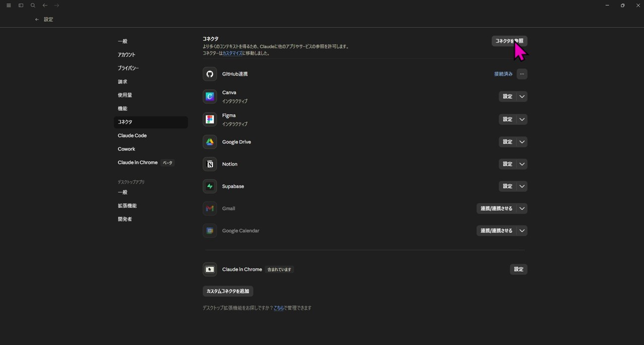Expand the Gmail connect dropdown arrow
644x345 pixels.
point(522,208)
